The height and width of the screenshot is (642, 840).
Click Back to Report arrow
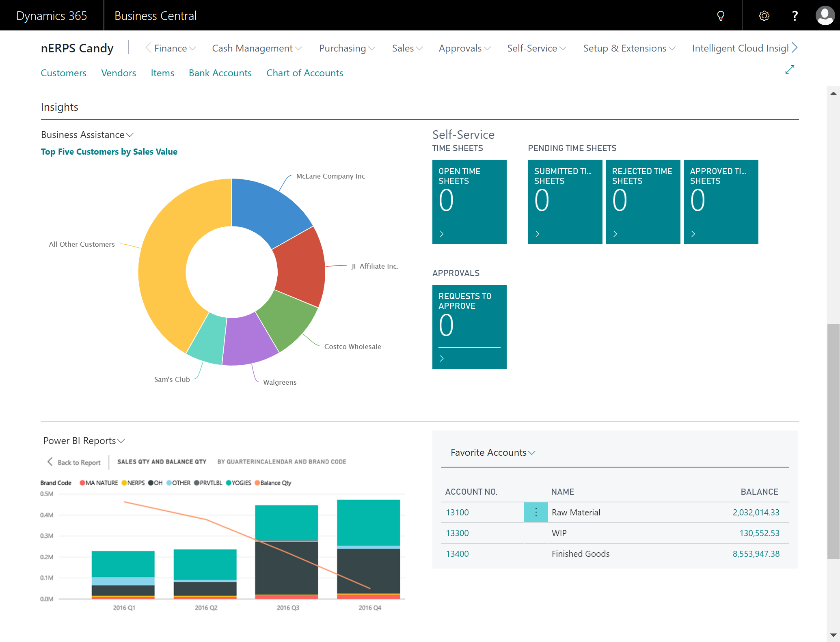[x=50, y=462]
